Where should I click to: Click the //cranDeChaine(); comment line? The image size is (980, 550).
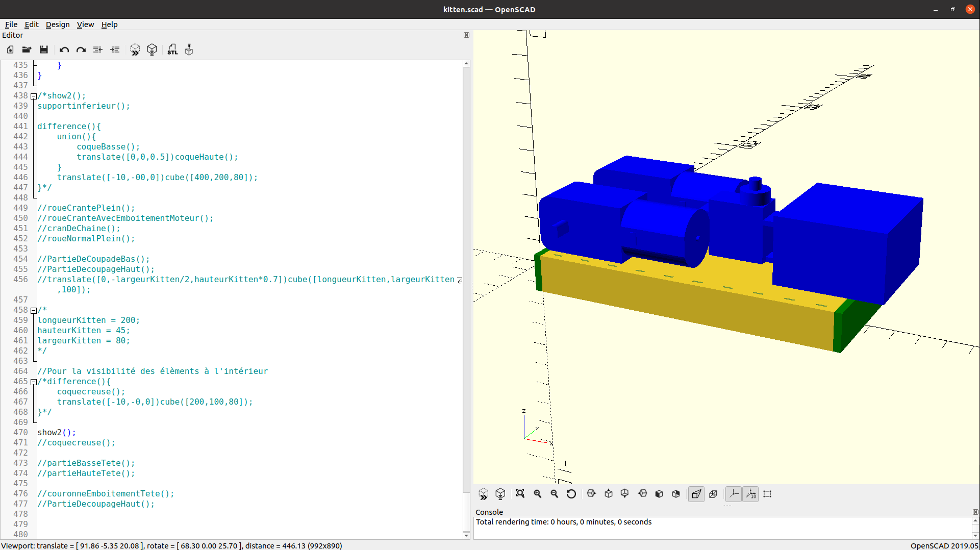point(79,229)
